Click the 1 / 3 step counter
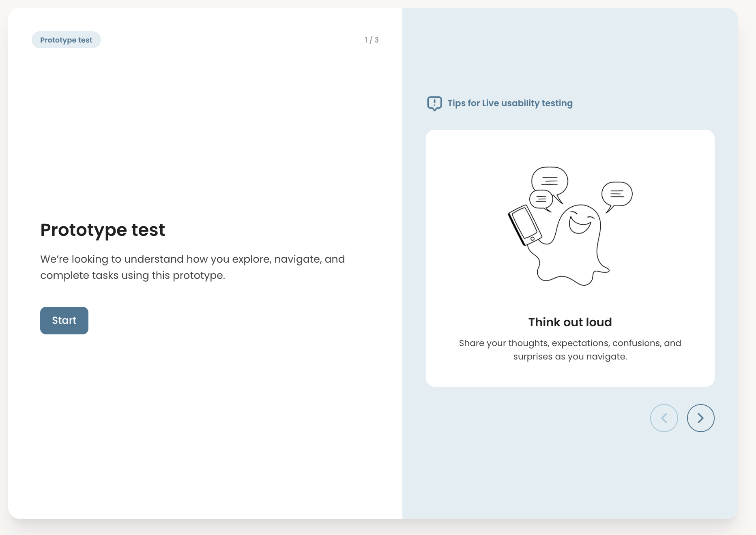The image size is (756, 535). [x=372, y=40]
